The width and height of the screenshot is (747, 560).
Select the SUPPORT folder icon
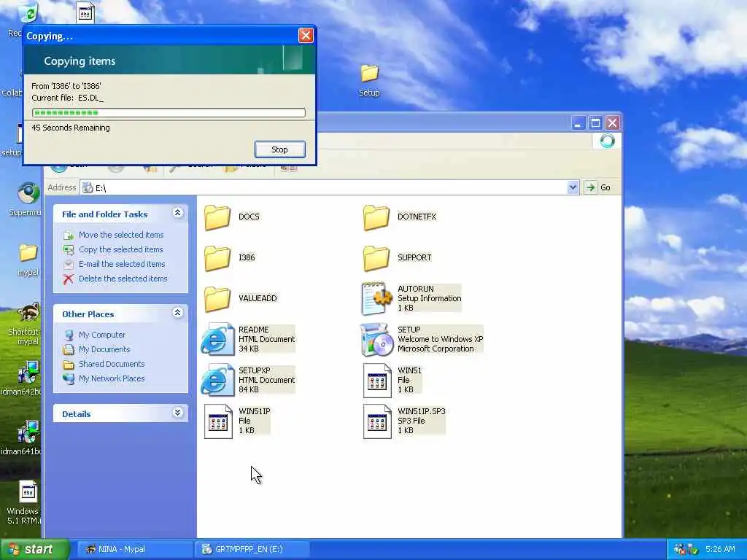376,259
